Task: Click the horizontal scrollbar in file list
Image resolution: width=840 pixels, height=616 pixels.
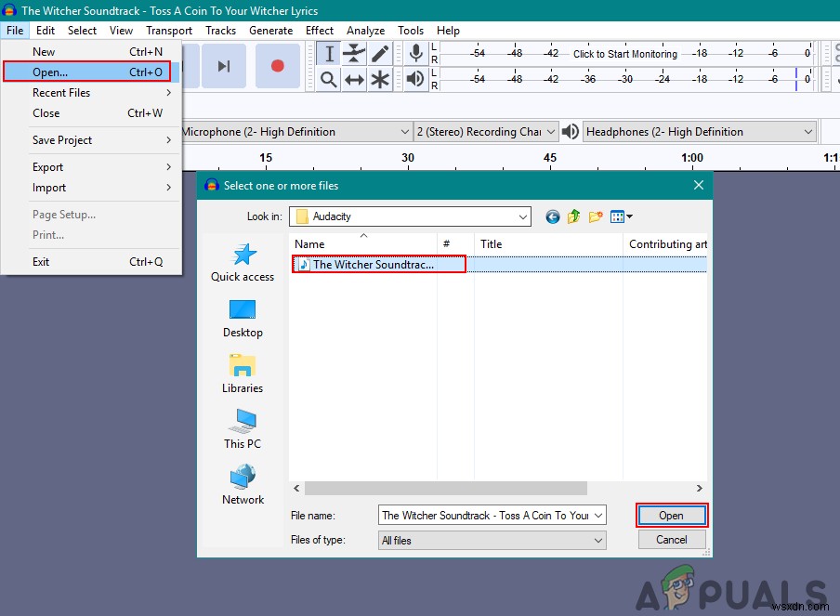Action: (x=446, y=488)
